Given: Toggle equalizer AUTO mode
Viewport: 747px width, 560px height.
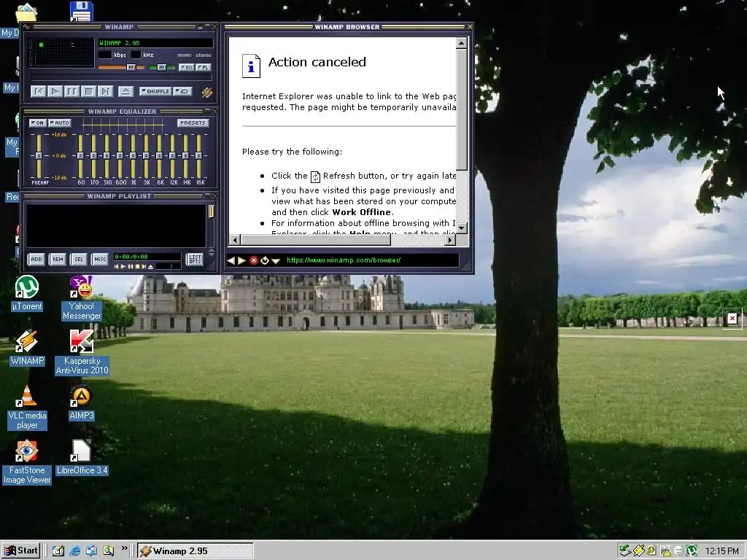Looking at the screenshot, I should click(x=60, y=122).
